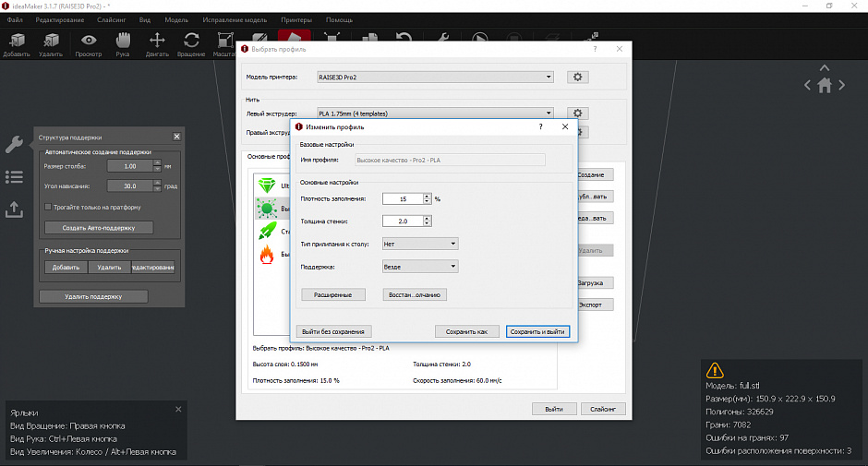Screen dimensions: 868x466
Task: Click the upload icon in left sidebar
Action: tap(14, 209)
